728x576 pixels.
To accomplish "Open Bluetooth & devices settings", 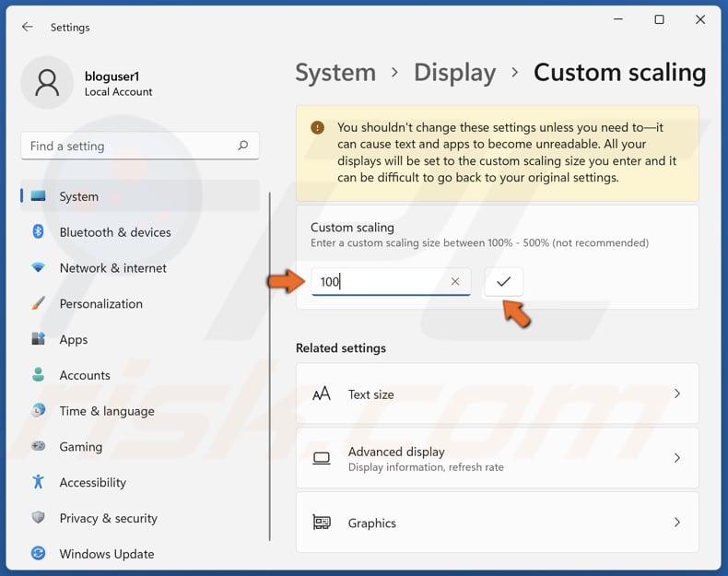I will pyautogui.click(x=140, y=231).
